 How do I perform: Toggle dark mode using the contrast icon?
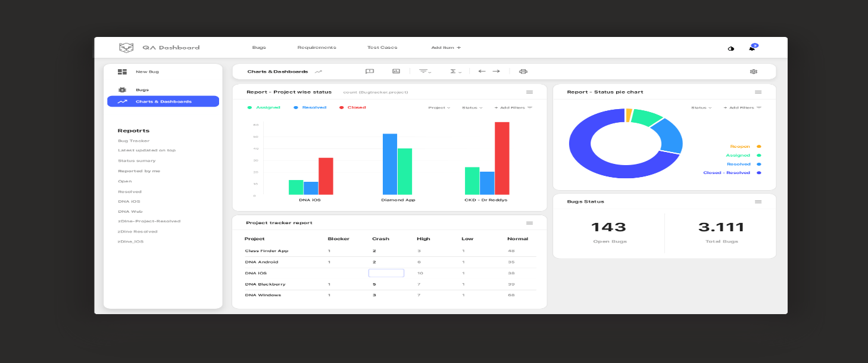[732, 48]
